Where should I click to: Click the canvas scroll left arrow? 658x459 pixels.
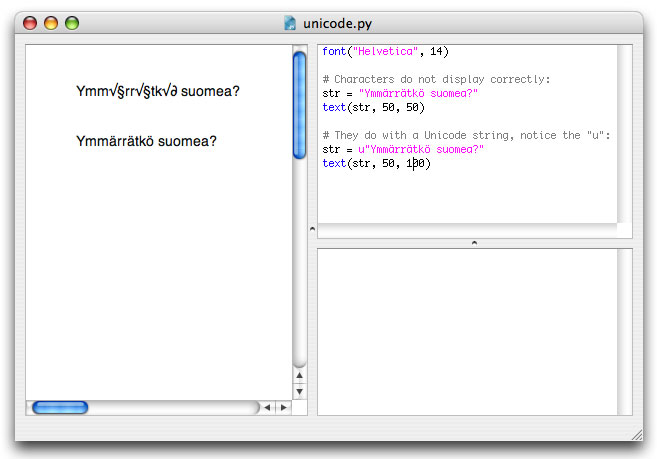(x=267, y=407)
